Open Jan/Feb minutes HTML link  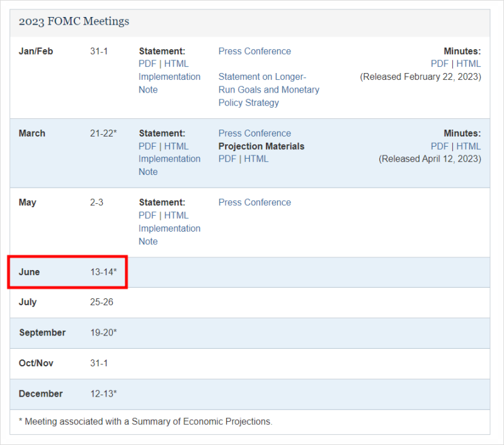click(x=469, y=64)
